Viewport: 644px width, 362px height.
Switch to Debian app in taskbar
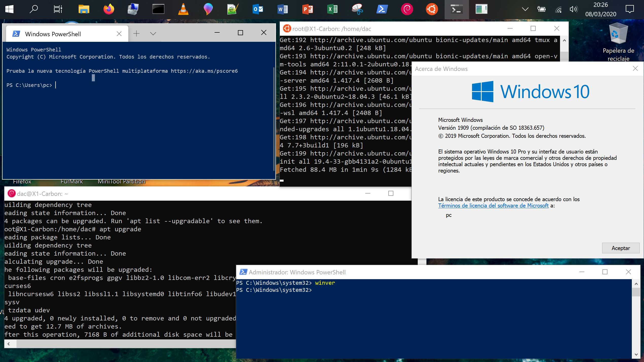pos(407,10)
